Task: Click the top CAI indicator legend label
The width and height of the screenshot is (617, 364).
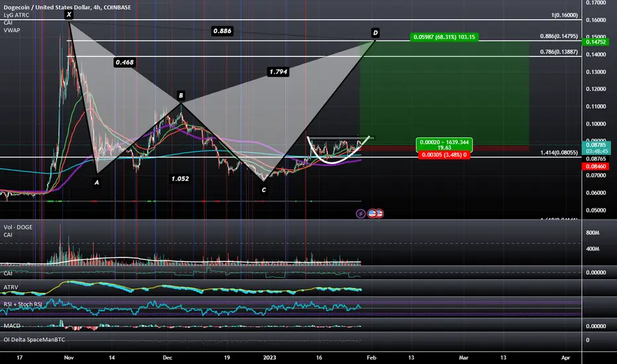Action: [x=9, y=23]
